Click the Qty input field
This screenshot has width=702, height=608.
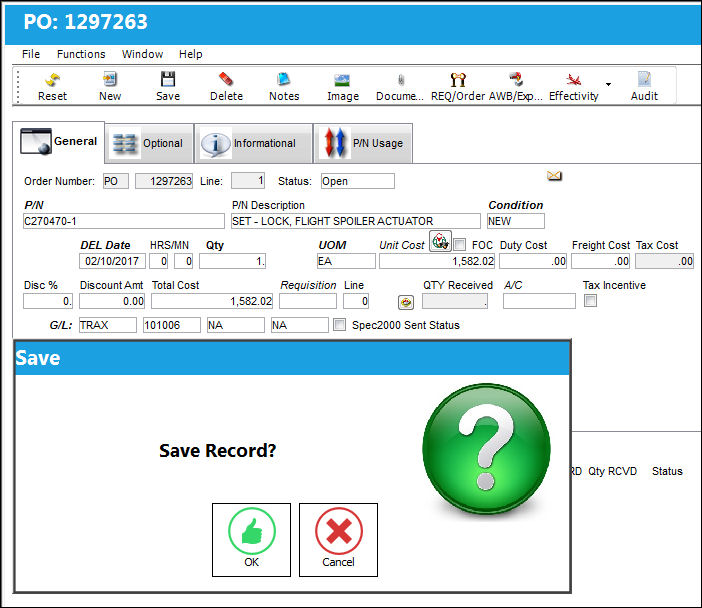232,261
